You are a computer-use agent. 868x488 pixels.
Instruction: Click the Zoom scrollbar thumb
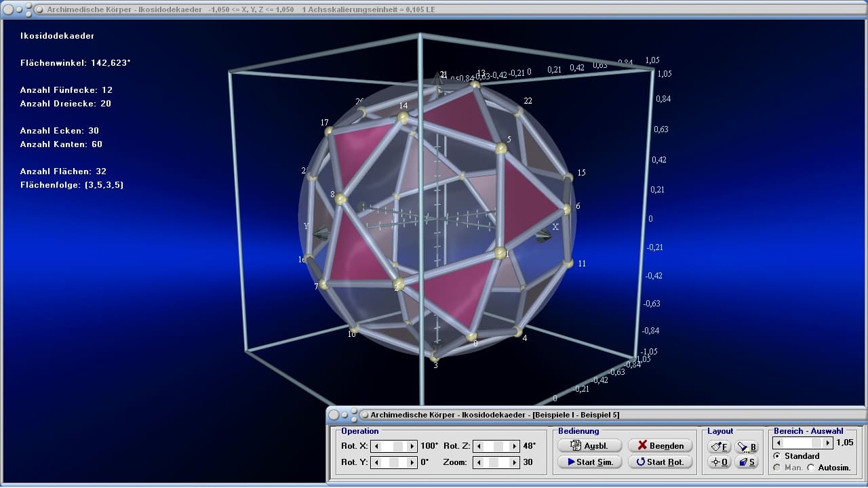494,462
